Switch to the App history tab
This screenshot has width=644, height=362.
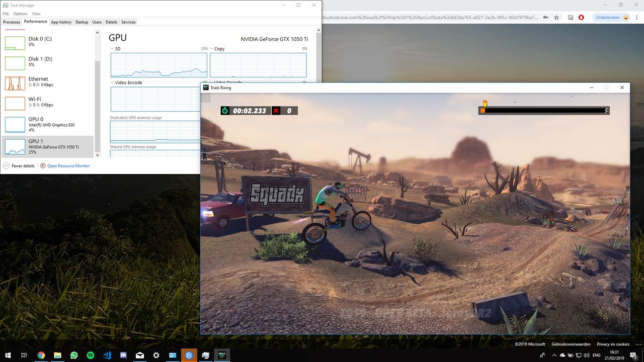tap(61, 22)
